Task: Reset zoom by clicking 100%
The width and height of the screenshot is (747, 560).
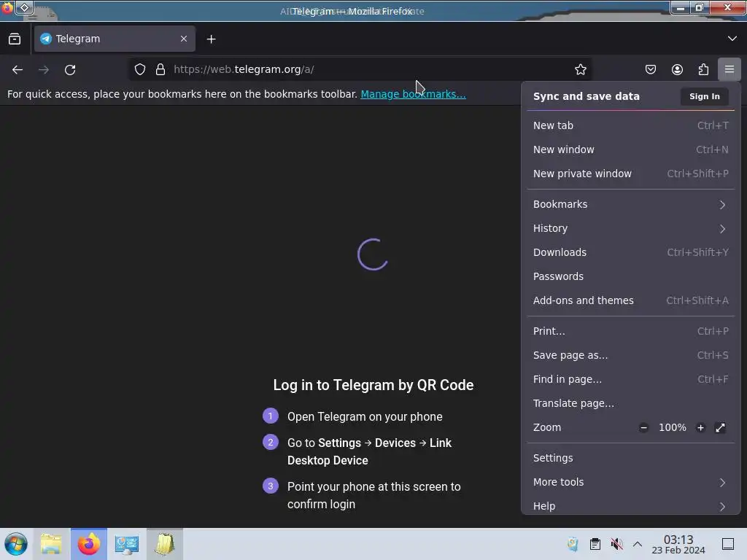Action: pyautogui.click(x=672, y=427)
